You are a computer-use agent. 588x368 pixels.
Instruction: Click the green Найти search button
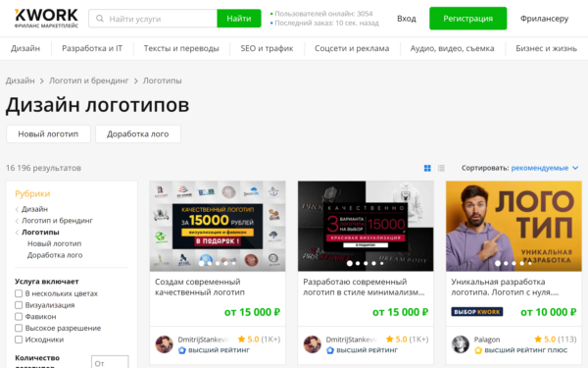(239, 19)
